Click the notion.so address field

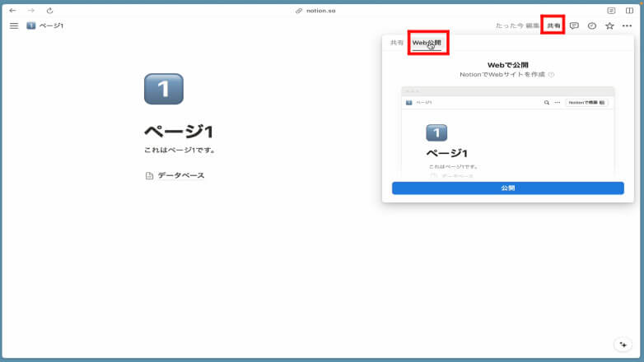(315, 11)
